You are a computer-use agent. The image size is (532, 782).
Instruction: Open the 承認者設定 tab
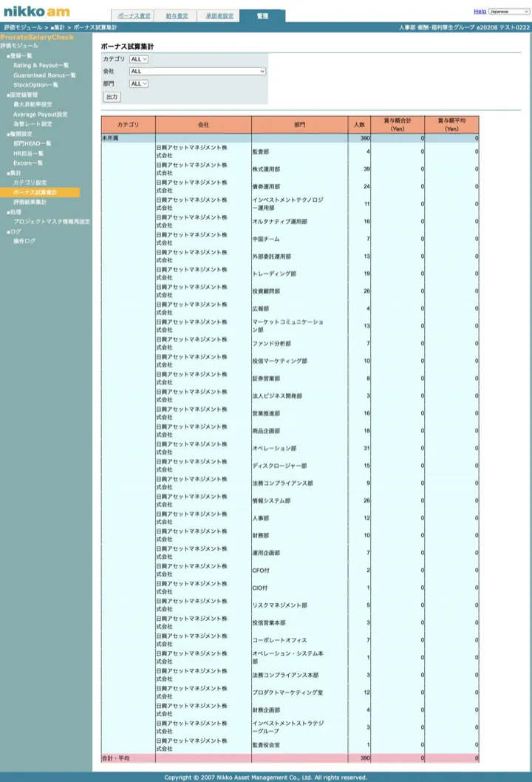(x=219, y=16)
